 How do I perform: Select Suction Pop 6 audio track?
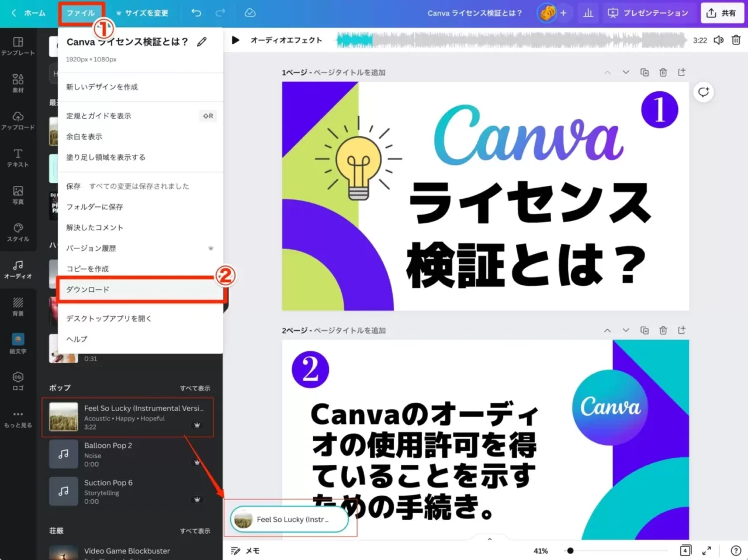[x=127, y=492]
